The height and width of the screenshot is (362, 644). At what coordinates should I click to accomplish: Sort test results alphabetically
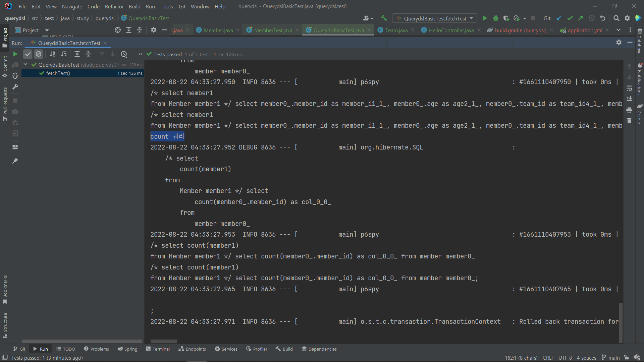pyautogui.click(x=52, y=54)
